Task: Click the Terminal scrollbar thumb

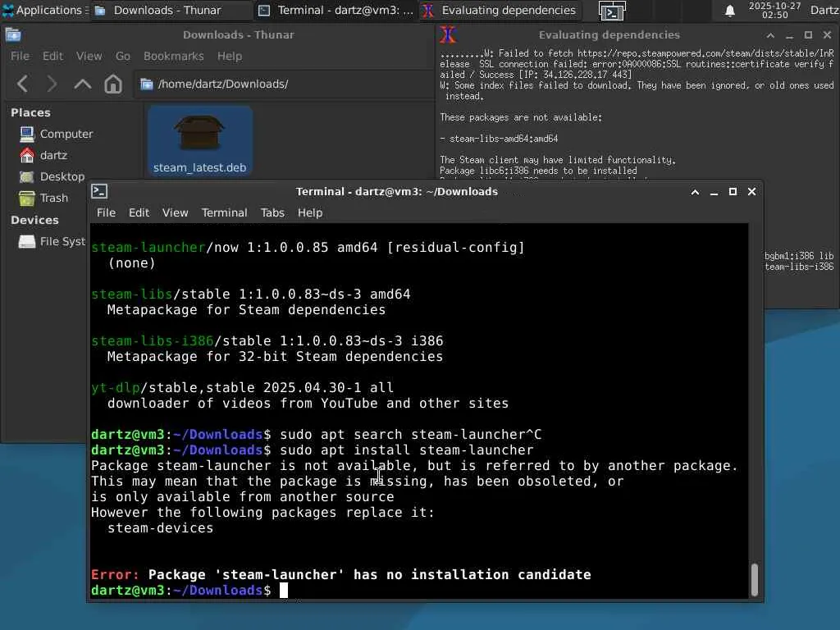Action: (755, 580)
